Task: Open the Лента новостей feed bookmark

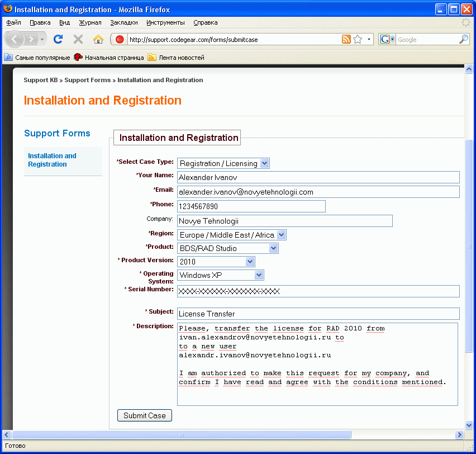Action: 176,58
